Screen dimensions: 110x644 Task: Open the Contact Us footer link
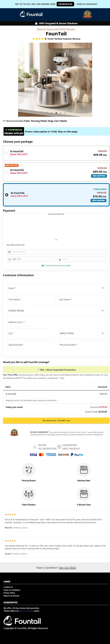click(x=8, y=587)
